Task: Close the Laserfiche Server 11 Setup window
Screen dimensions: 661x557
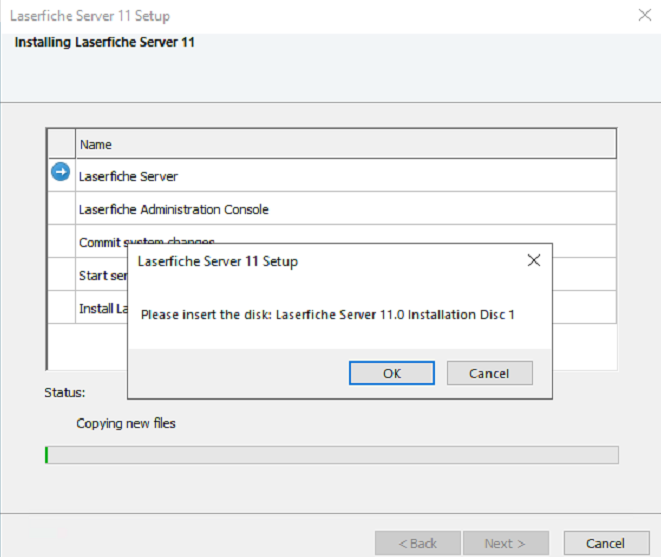Action: [645, 16]
